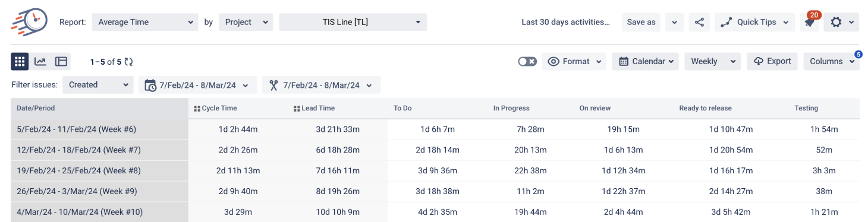Click the Save as button
The width and height of the screenshot is (868, 222).
641,22
